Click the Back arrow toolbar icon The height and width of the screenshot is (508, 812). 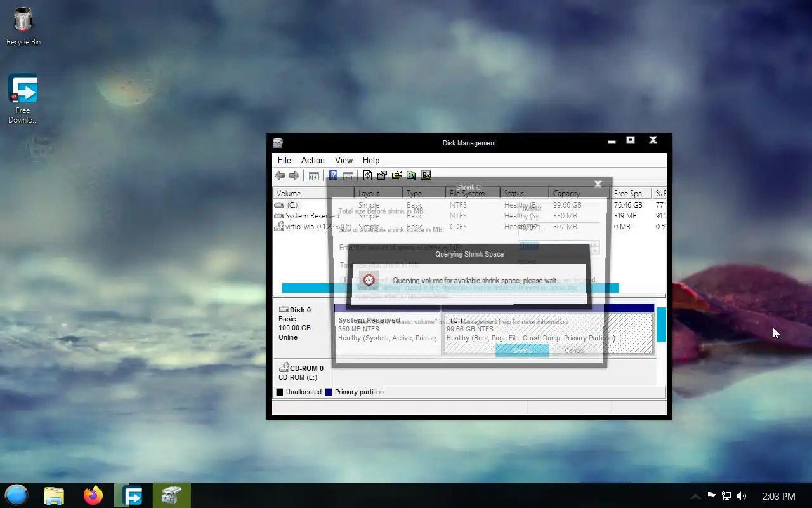(x=280, y=176)
